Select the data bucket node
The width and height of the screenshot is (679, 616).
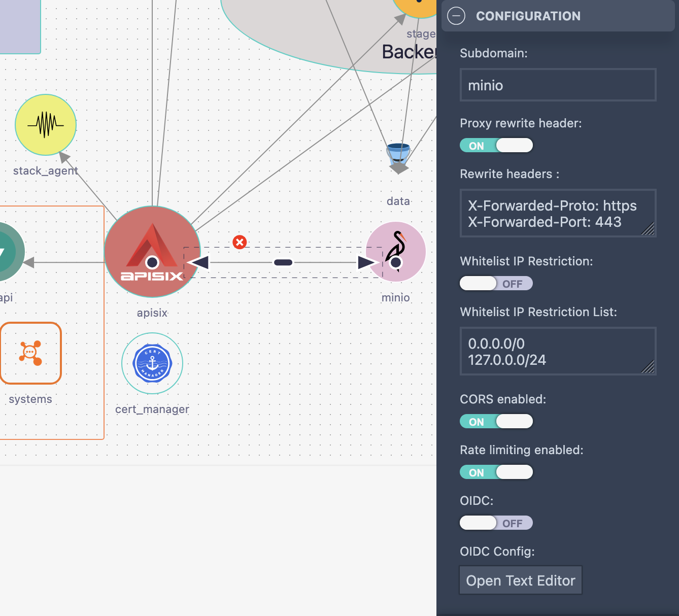(x=398, y=156)
